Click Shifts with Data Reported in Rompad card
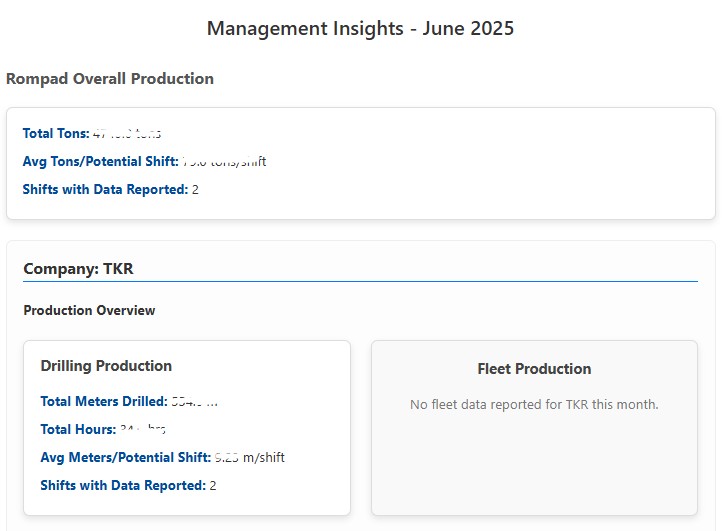The height and width of the screenshot is (531, 722). [x=105, y=189]
